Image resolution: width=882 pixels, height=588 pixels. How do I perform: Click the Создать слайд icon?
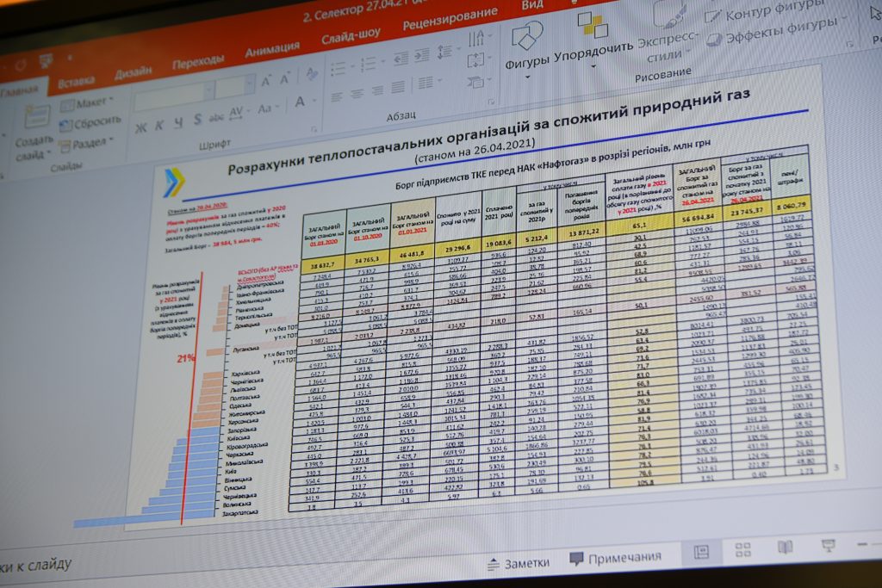(37, 118)
